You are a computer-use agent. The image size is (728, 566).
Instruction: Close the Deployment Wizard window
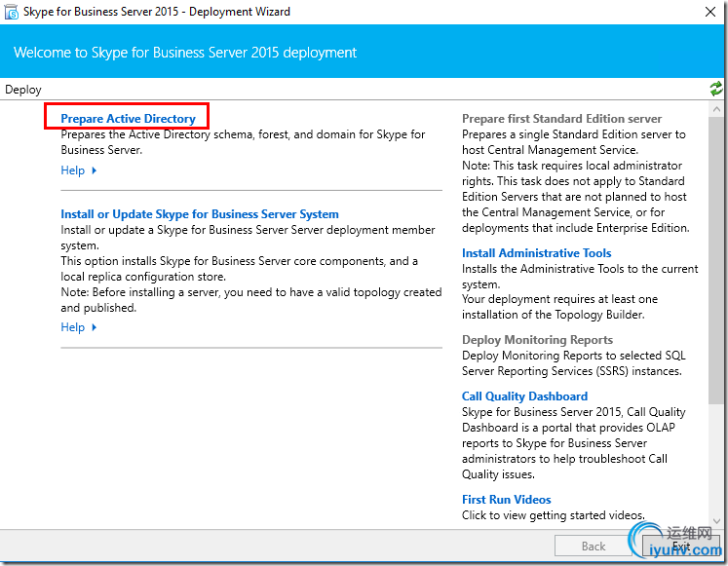pos(710,12)
